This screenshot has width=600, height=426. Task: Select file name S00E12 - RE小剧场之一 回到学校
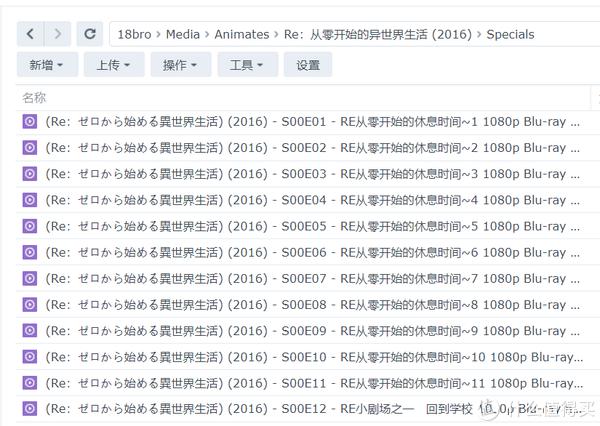coord(314,409)
